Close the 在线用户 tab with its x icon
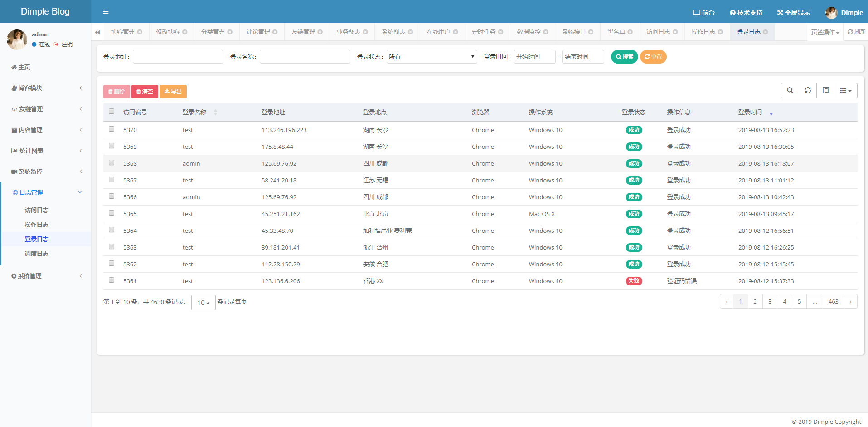868x427 pixels. 456,32
